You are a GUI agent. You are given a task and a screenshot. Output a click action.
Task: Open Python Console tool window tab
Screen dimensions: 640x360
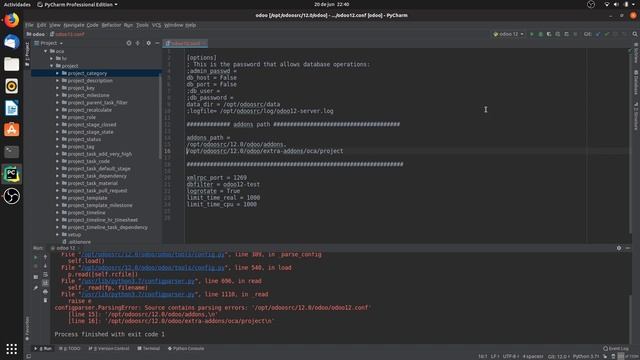tap(186, 349)
